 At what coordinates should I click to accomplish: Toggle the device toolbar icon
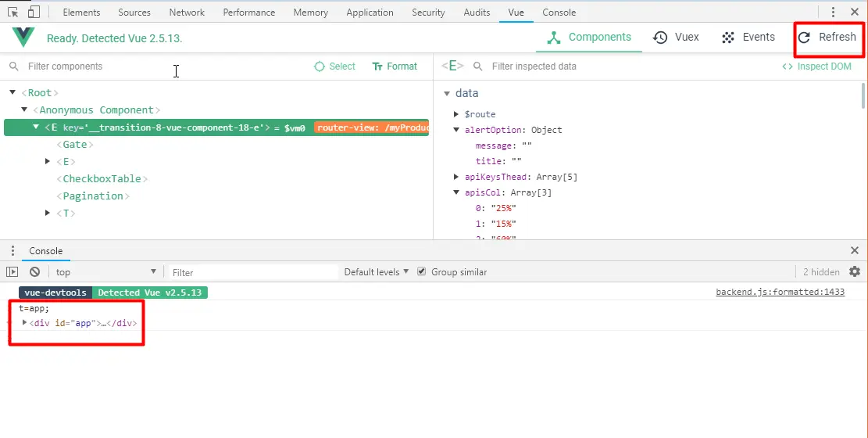tap(34, 12)
